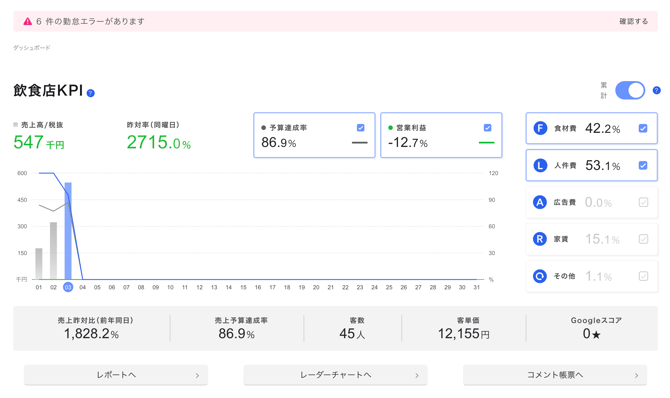Click the blue A 広告費 icon
The width and height of the screenshot is (670, 398).
point(540,202)
